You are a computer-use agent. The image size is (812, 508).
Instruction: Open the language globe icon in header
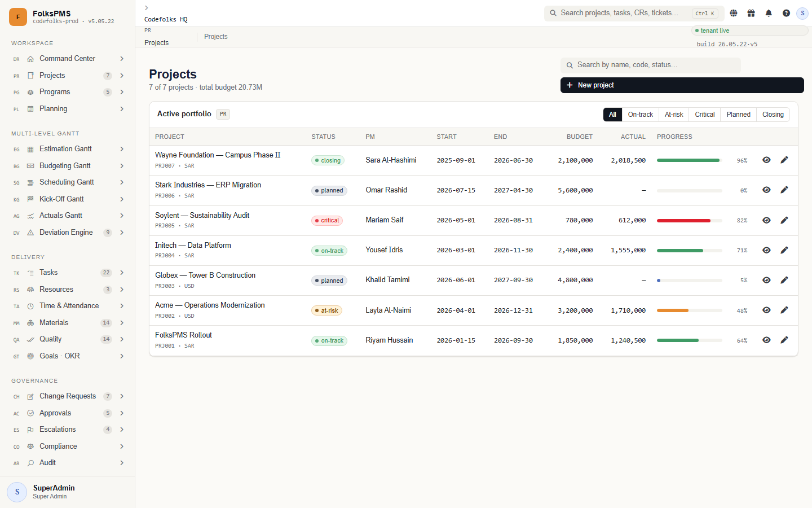tap(734, 13)
